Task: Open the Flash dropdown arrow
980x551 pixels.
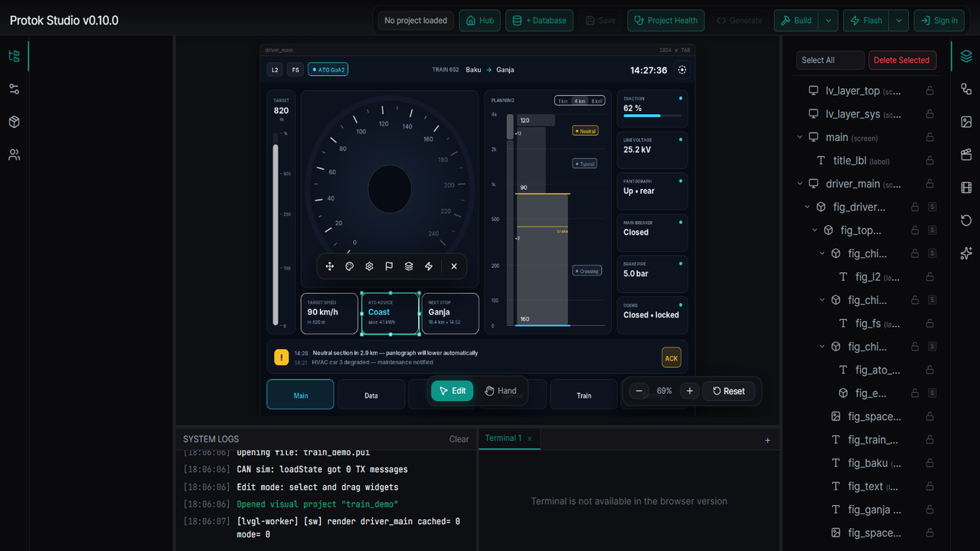Action: click(x=900, y=21)
